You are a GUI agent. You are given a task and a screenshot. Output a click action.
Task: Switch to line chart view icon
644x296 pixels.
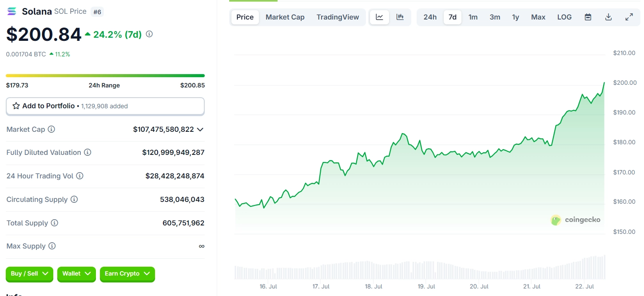click(379, 17)
